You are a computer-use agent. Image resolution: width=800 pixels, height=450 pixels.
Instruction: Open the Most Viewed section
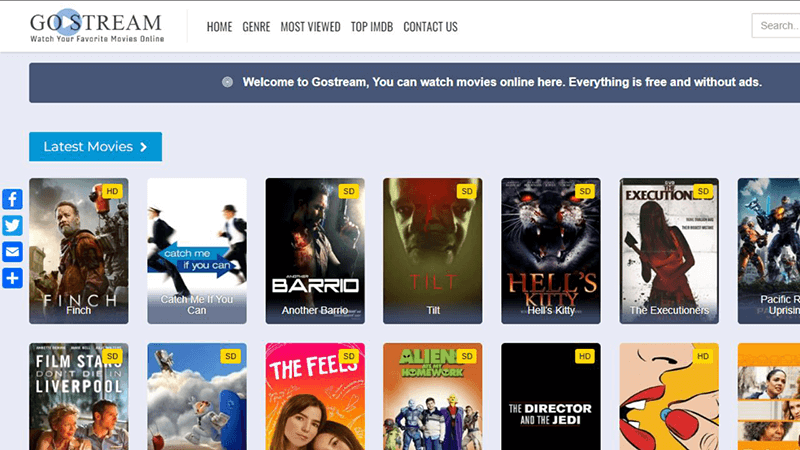tap(310, 27)
